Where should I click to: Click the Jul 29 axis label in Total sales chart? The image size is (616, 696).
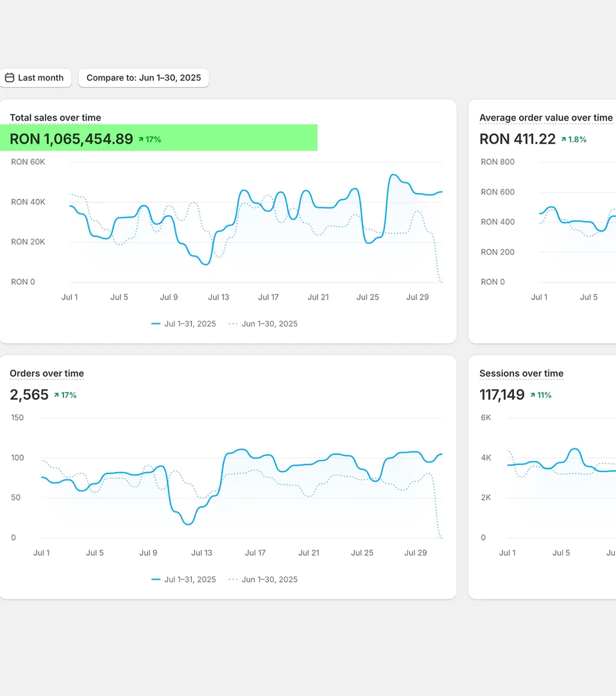(418, 298)
